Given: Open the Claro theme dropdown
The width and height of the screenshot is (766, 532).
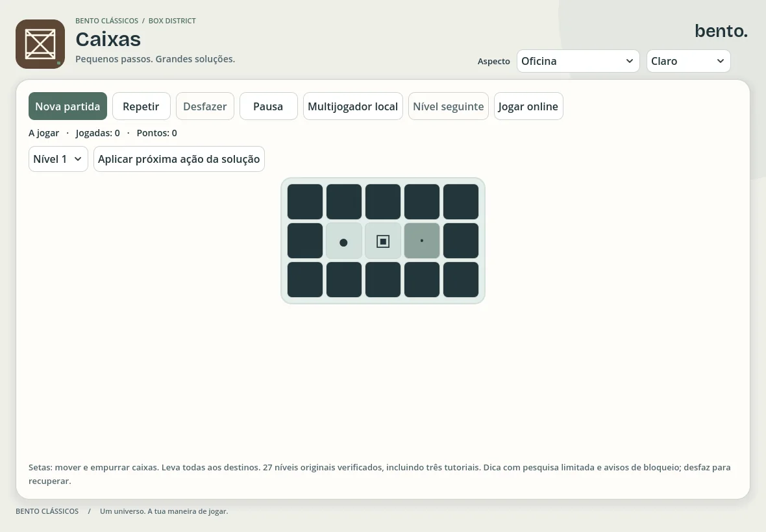Looking at the screenshot, I should click(688, 61).
